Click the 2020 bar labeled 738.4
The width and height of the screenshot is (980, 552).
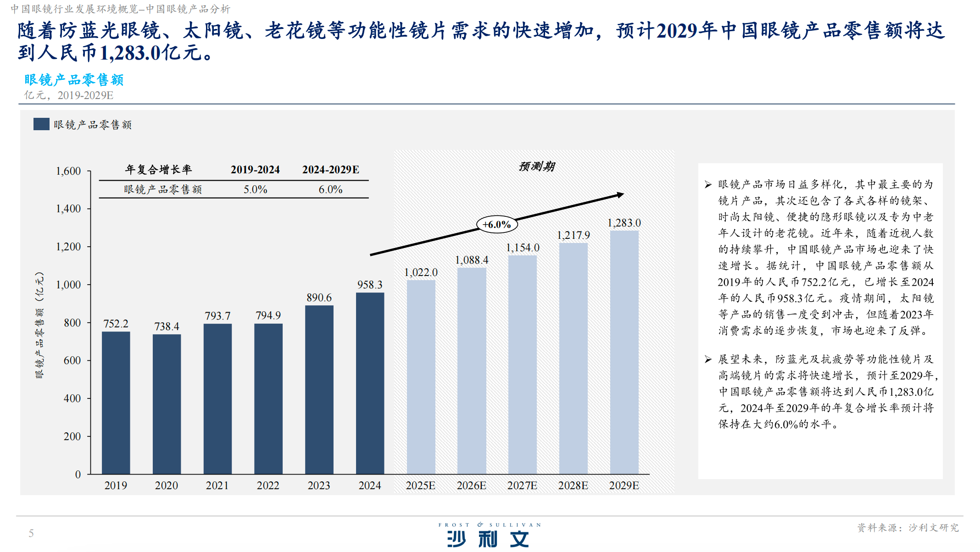coord(167,404)
